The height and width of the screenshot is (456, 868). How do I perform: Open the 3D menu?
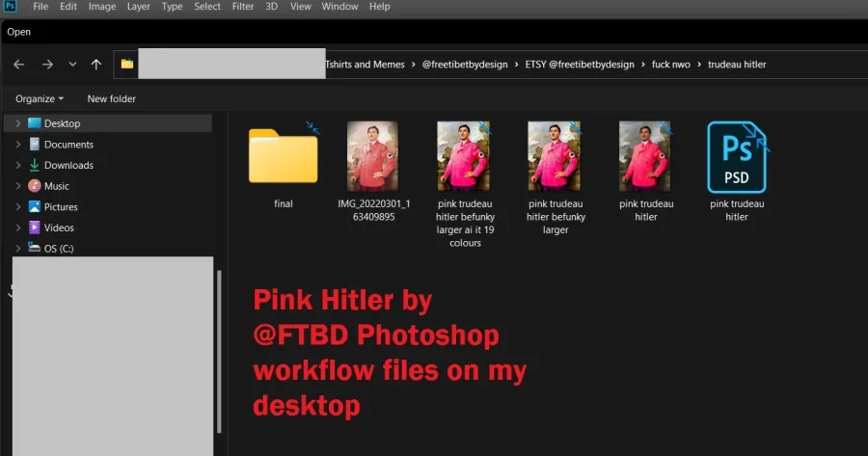271,7
